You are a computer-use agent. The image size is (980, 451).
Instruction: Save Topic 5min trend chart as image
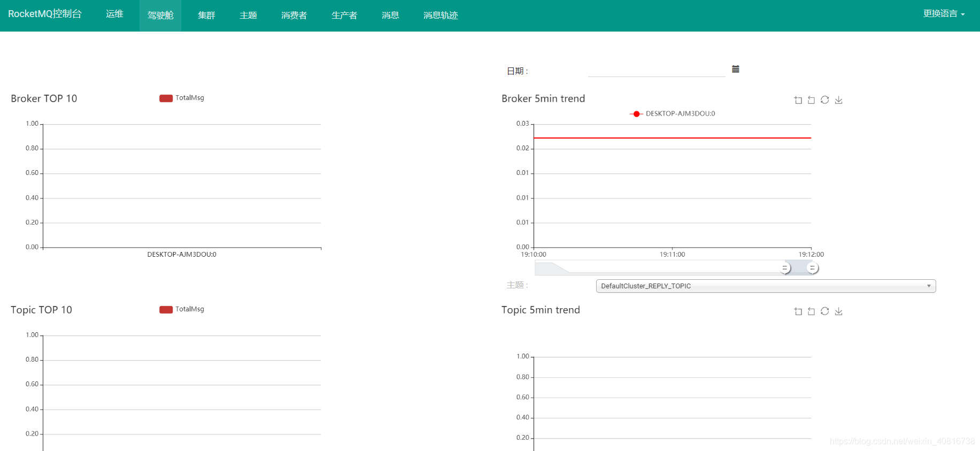pyautogui.click(x=839, y=311)
